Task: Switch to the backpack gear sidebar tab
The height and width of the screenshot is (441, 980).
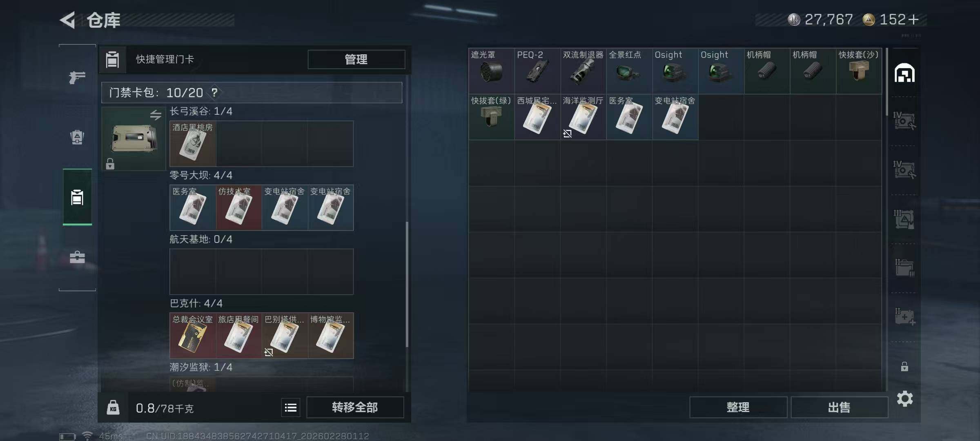Action: [77, 137]
